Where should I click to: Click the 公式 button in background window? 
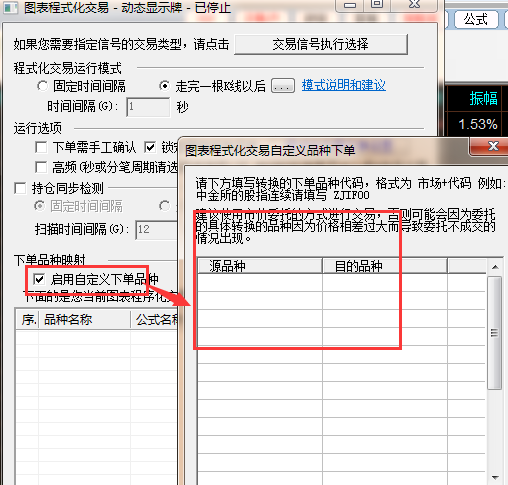point(476,19)
